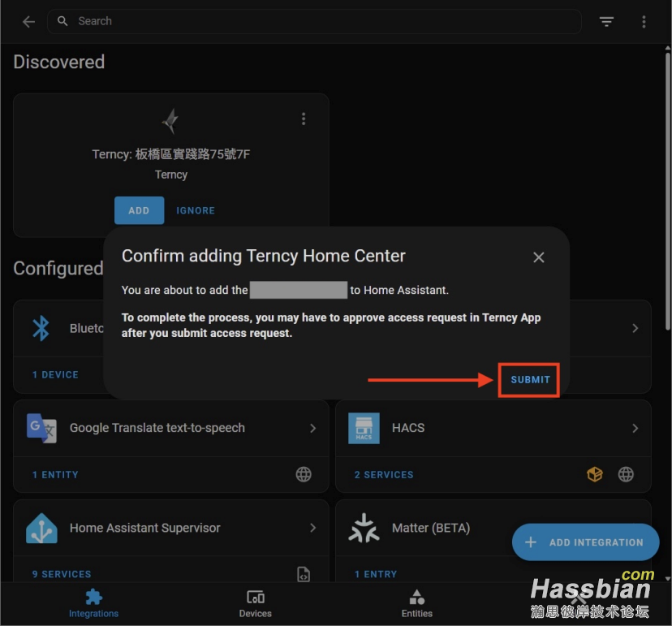The image size is (672, 626).
Task: Submit the Terncy access request
Action: pyautogui.click(x=530, y=380)
